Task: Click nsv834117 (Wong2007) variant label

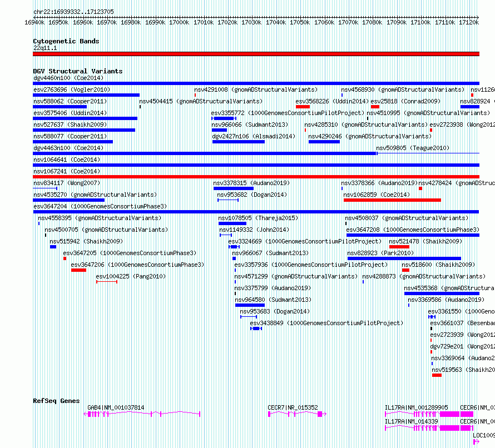Action: coord(67,183)
